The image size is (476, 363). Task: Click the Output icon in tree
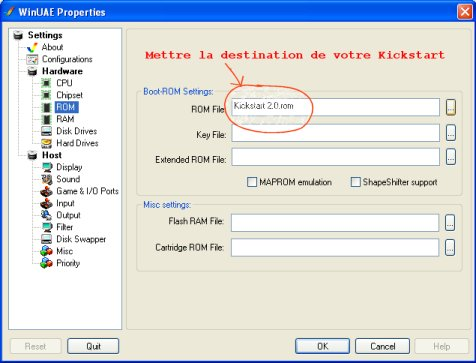(x=46, y=215)
